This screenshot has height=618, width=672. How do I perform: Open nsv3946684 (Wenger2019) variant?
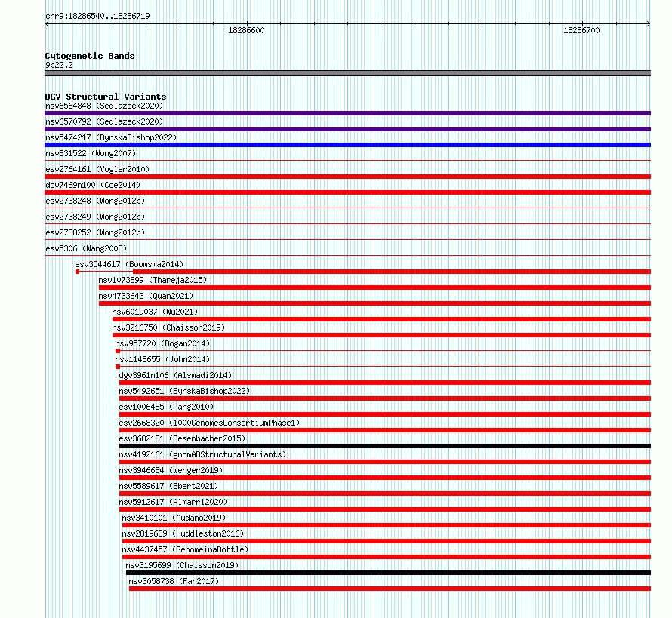[x=171, y=470]
